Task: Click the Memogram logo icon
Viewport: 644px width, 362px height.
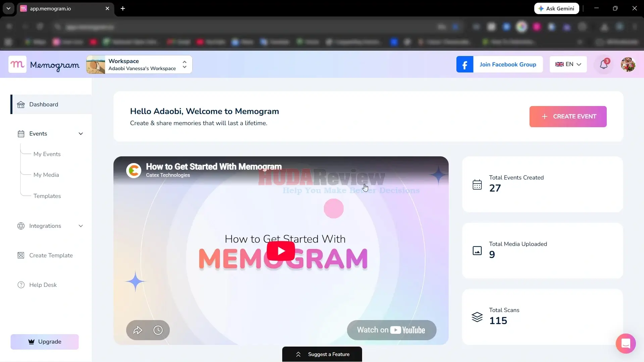Action: tap(17, 64)
